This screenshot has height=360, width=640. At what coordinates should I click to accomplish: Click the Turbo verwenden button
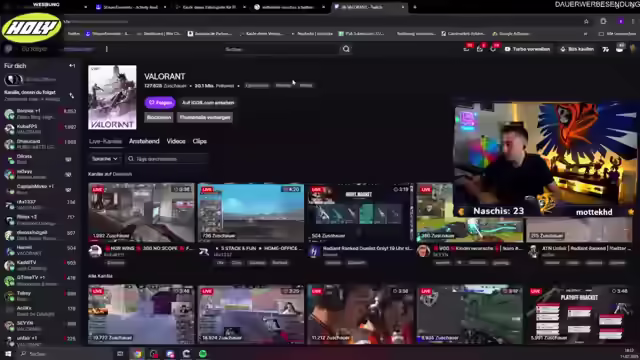[x=527, y=49]
